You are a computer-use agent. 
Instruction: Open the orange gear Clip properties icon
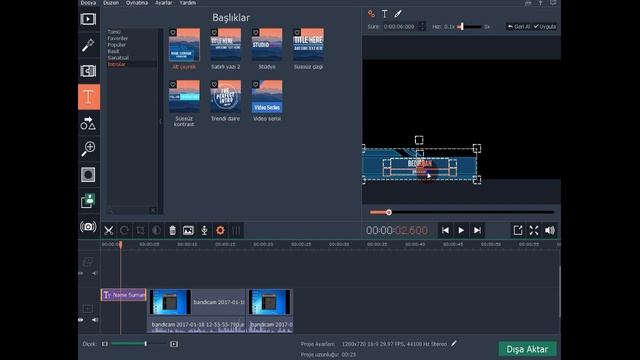pyautogui.click(x=220, y=231)
